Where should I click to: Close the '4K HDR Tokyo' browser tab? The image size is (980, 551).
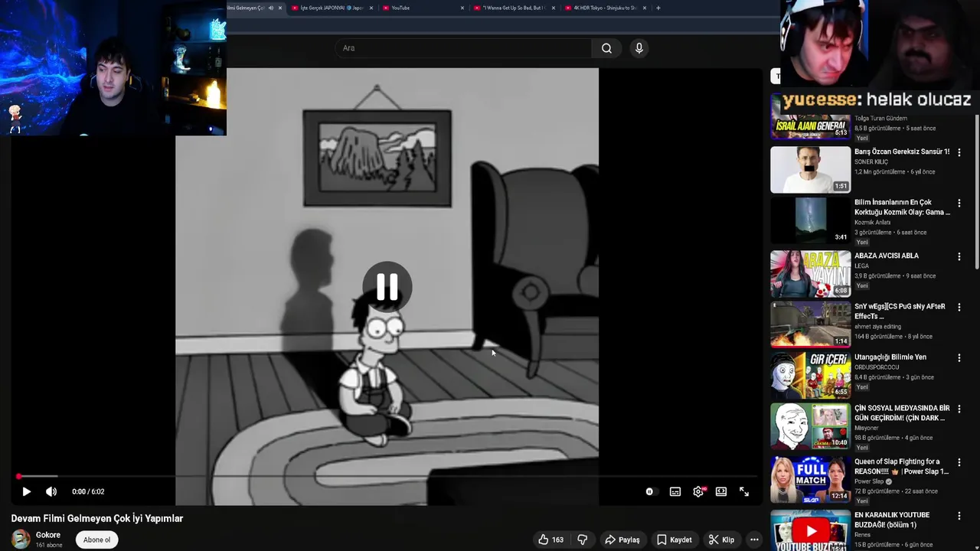click(x=645, y=8)
